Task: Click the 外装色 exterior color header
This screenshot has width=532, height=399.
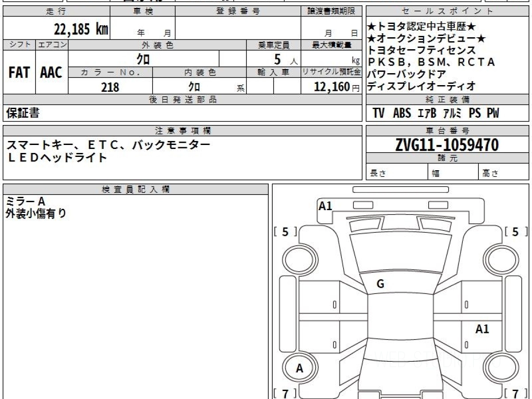Action: [x=157, y=45]
